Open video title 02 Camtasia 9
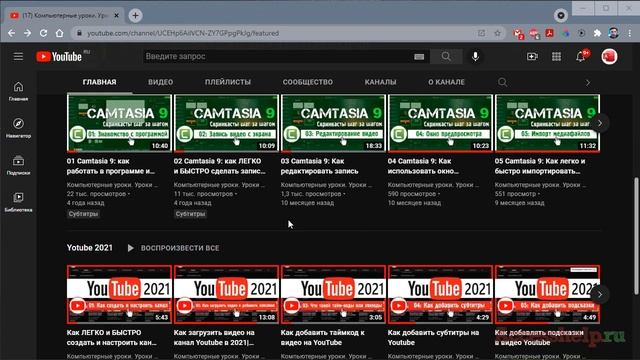The image size is (640, 360). click(220, 166)
